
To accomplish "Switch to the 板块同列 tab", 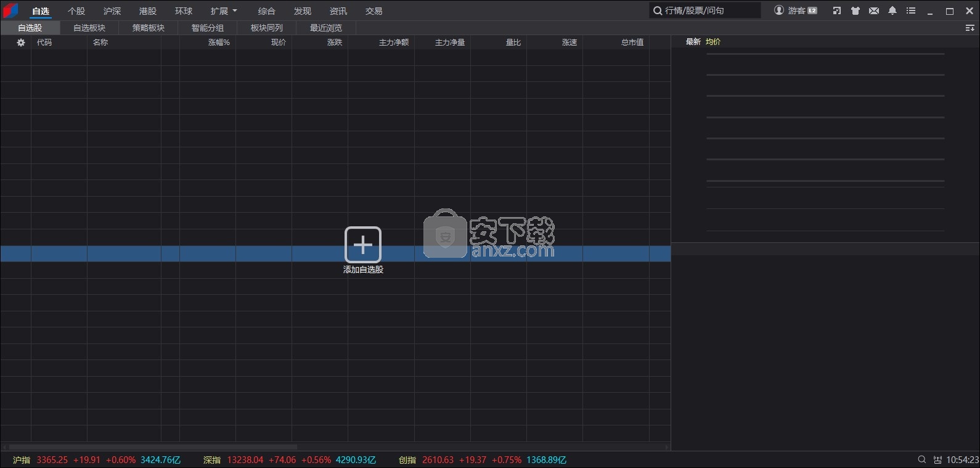I will point(267,28).
